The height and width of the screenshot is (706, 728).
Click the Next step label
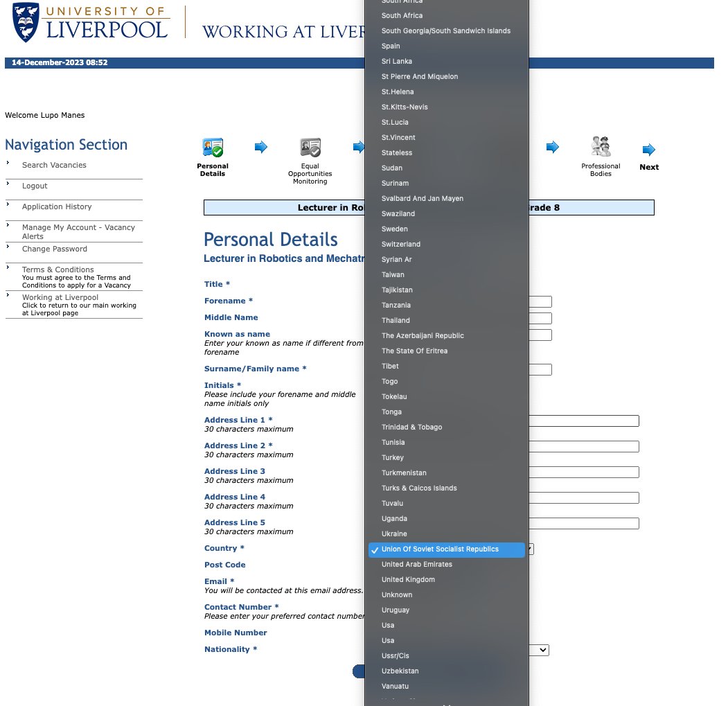(649, 167)
